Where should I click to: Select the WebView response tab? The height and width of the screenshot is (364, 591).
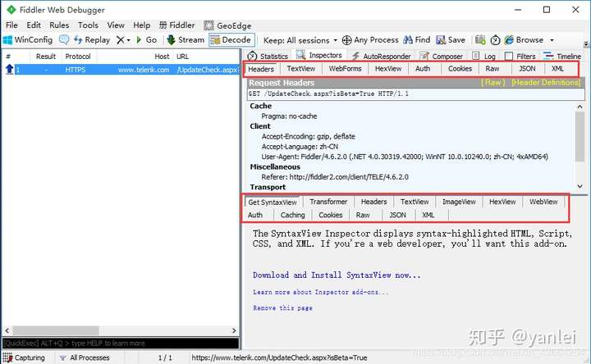tap(543, 202)
